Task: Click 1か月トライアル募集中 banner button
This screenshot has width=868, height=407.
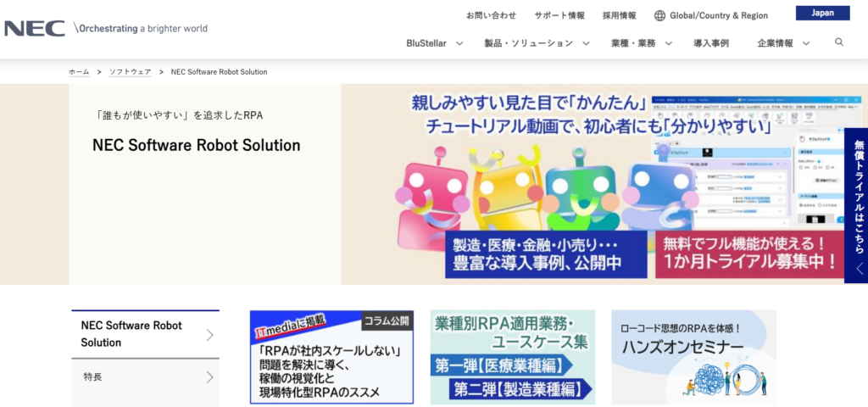Action: pos(749,254)
